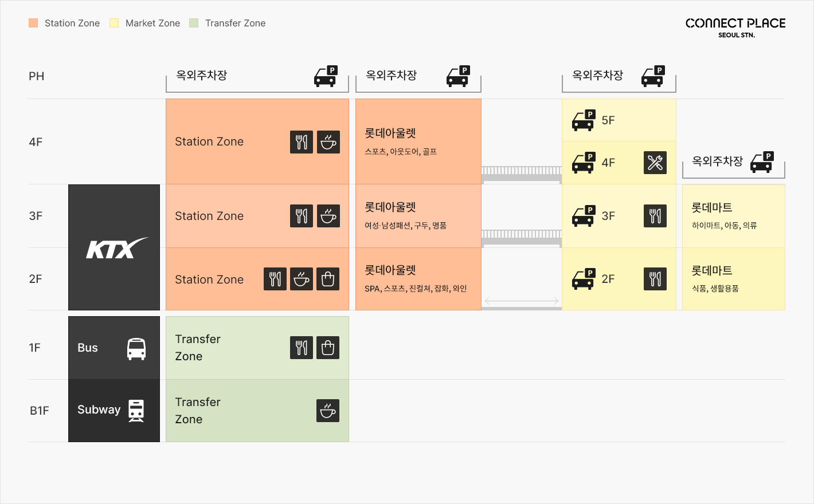This screenshot has width=814, height=504.
Task: Click the cafe cup icon in B1F Transfer Zone
Action: point(328,411)
